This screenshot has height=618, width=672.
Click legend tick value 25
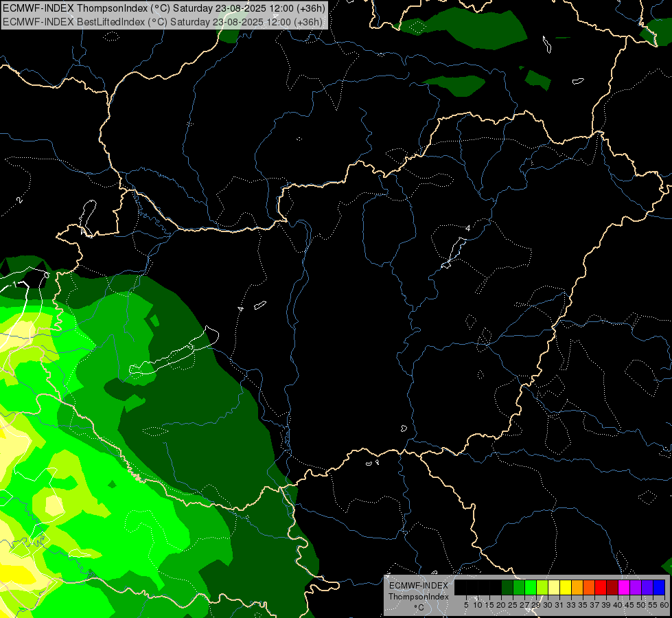pos(513,605)
